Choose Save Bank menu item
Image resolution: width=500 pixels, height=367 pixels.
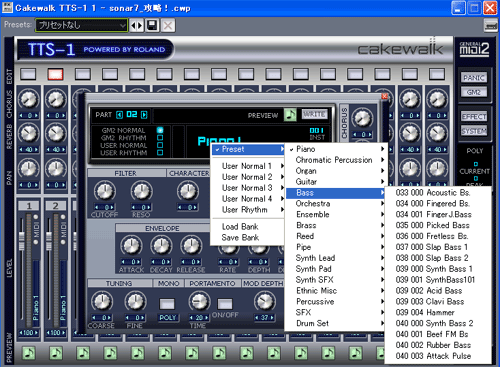click(248, 238)
